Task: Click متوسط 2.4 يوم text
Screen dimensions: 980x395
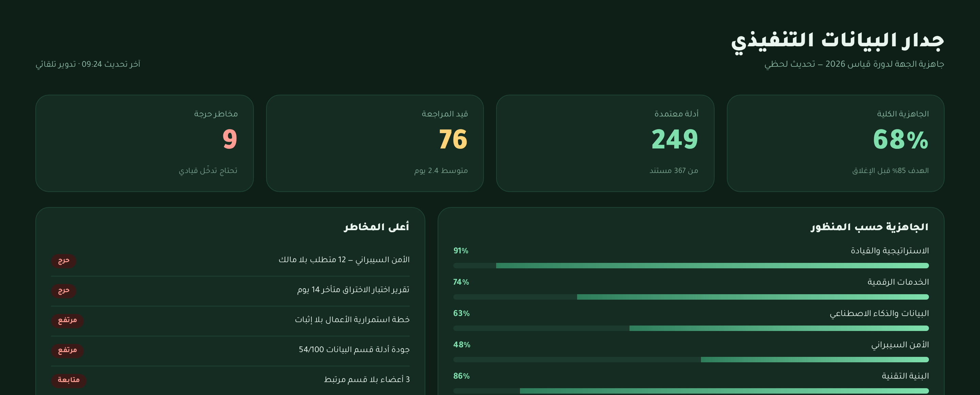Action: [x=441, y=171]
